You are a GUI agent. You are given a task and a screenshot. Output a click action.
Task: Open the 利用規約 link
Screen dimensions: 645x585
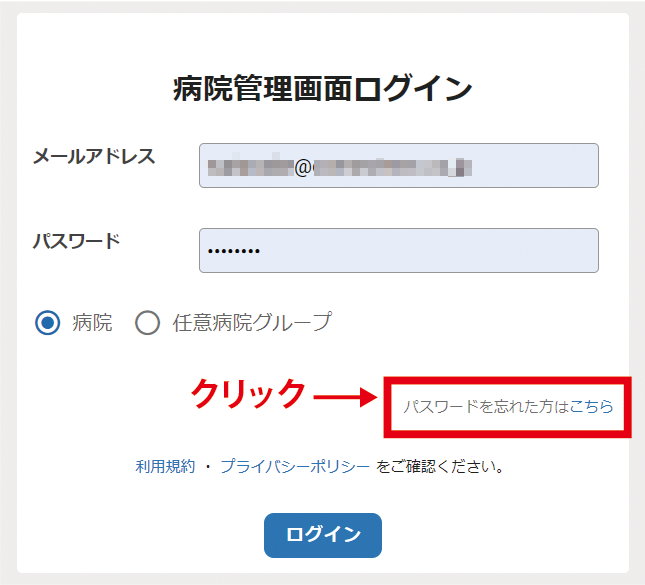165,467
